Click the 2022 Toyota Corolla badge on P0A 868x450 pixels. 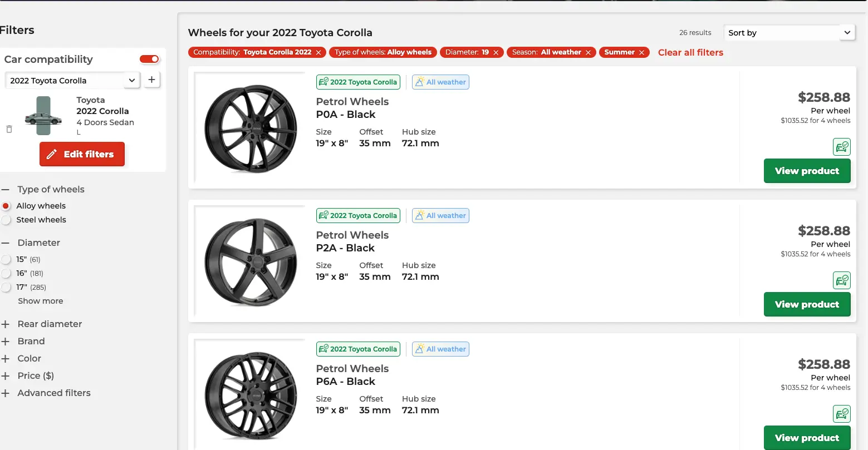358,82
